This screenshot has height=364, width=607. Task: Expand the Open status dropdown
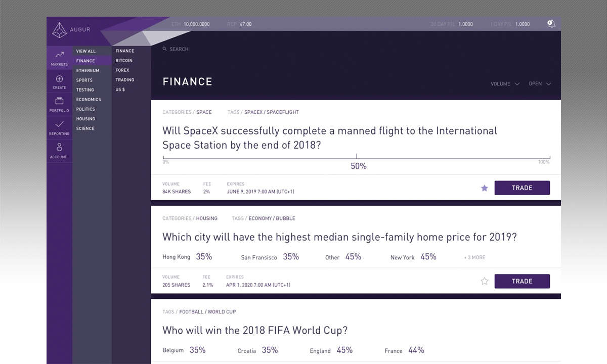click(x=540, y=84)
